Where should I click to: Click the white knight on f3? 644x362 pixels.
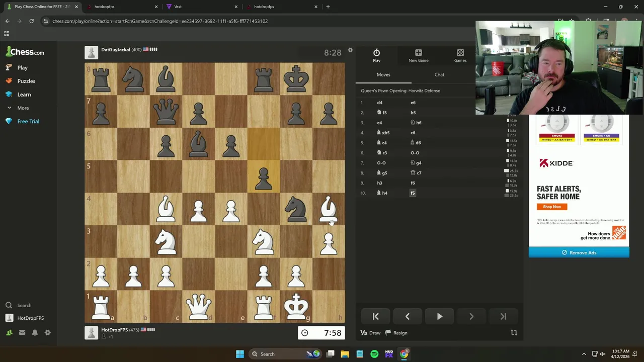point(264,242)
